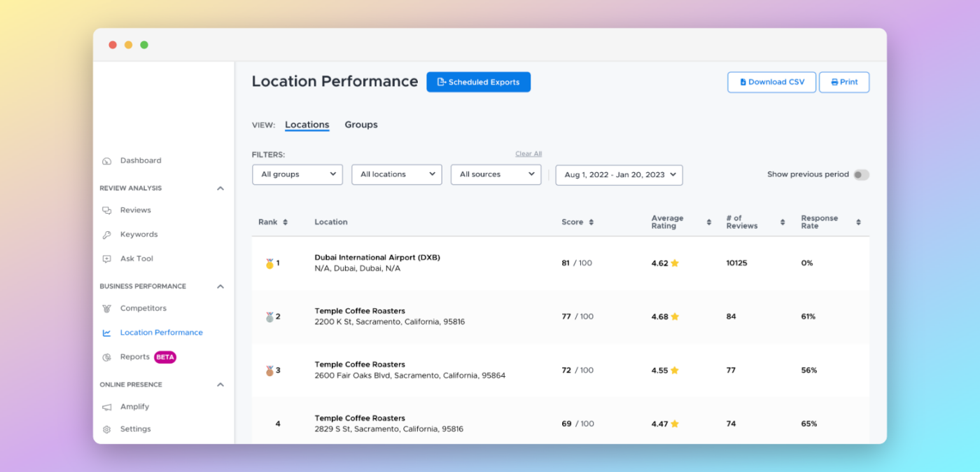This screenshot has height=472, width=980.
Task: Open the All groups dropdown
Action: 297,174
